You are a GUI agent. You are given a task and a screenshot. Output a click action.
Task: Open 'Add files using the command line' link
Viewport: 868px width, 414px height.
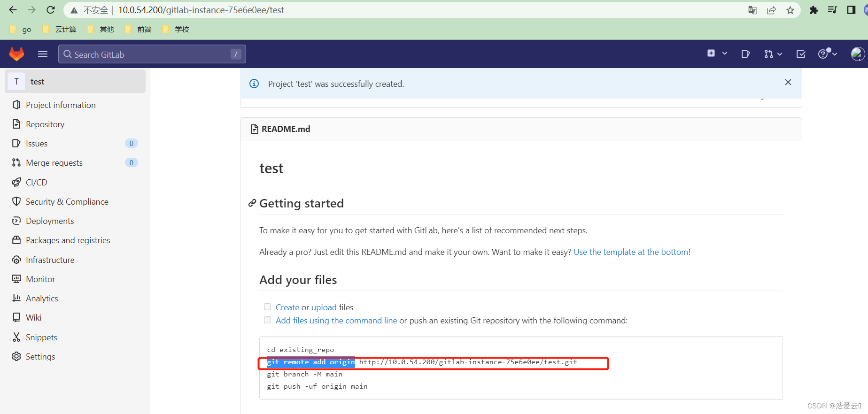(x=336, y=321)
